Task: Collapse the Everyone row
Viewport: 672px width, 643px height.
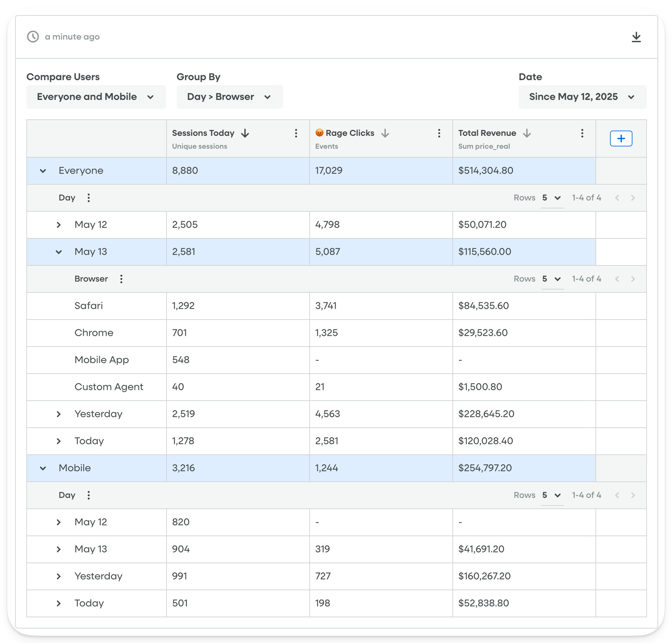Action: [x=43, y=170]
